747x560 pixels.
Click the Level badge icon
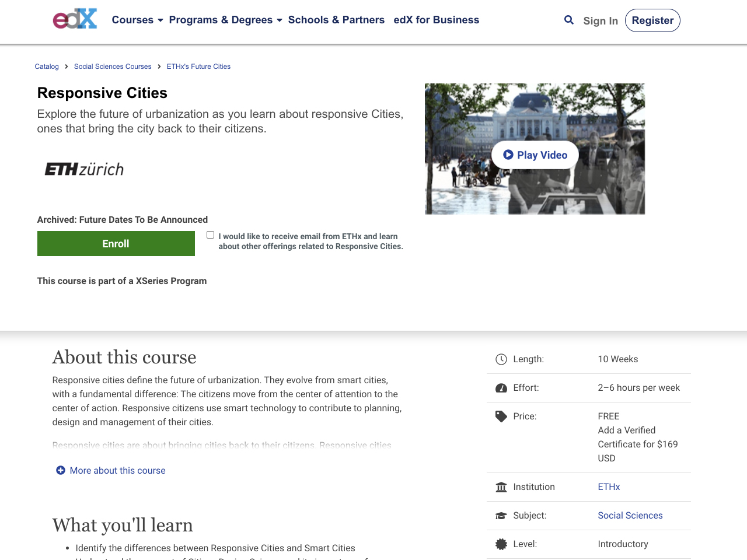tap(501, 544)
